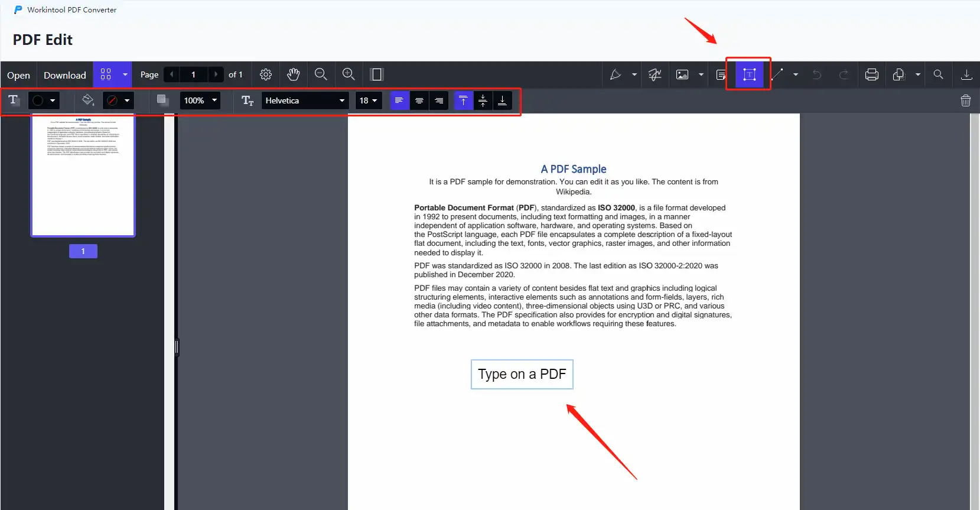The width and height of the screenshot is (980, 510).
Task: Open the font size 18 dropdown
Action: click(x=368, y=100)
